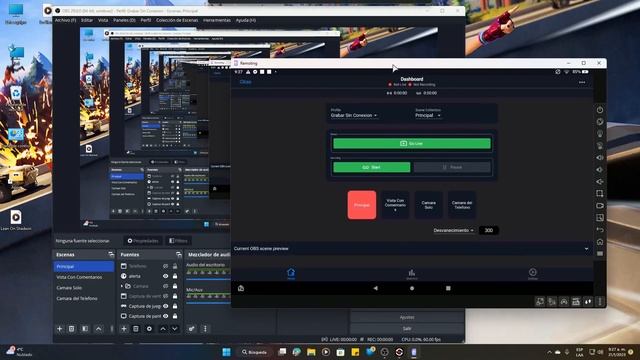Viewport: 640px width, 360px height.
Task: Toggle the lock on Captura de pantalla source
Action: (x=175, y=316)
